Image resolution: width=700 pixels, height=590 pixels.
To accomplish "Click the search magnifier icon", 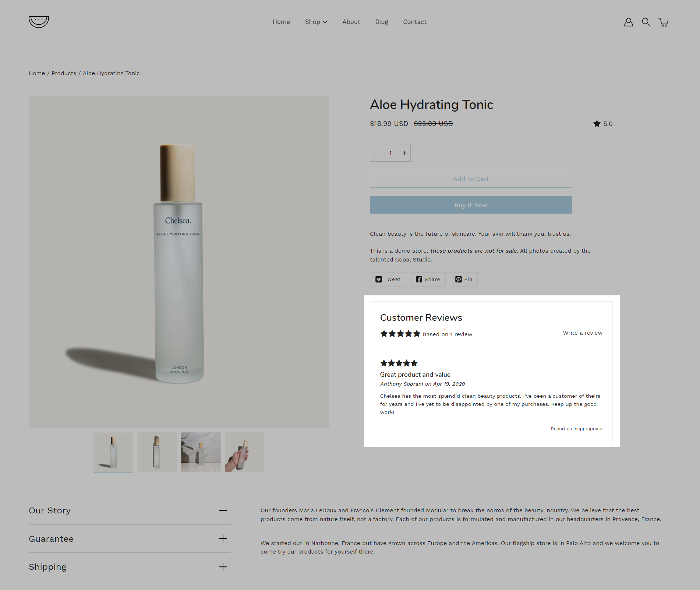I will click(646, 22).
